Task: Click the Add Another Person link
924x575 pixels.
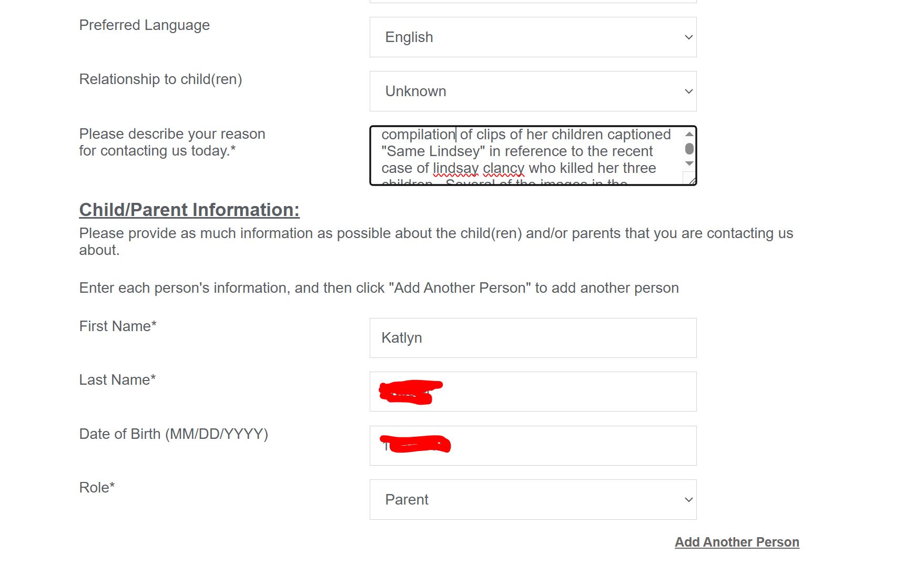Action: [737, 542]
